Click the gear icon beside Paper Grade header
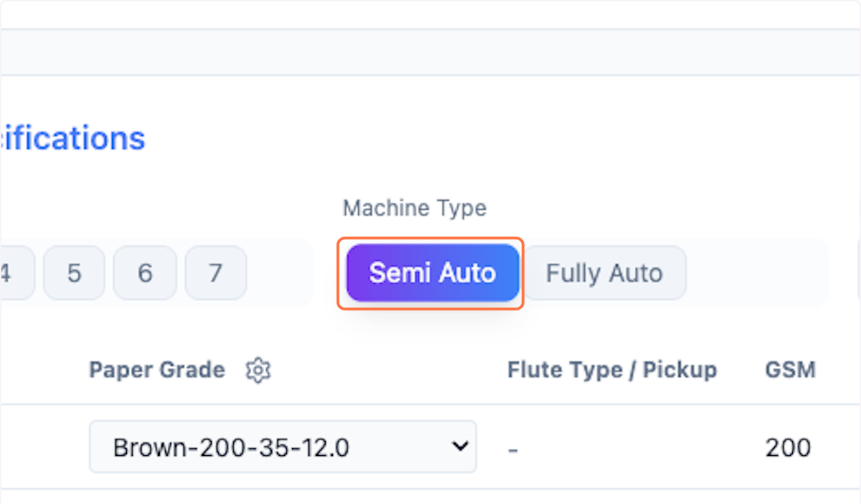The height and width of the screenshot is (504, 861). pos(258,370)
